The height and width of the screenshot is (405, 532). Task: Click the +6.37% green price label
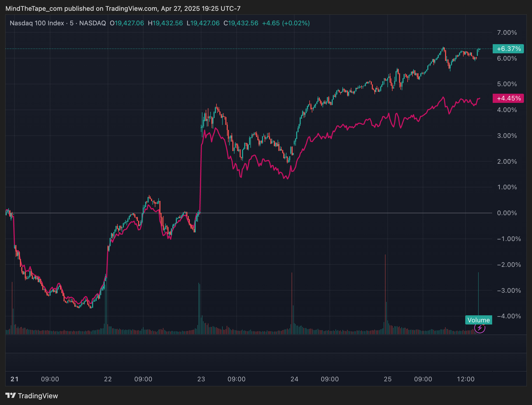(508, 49)
